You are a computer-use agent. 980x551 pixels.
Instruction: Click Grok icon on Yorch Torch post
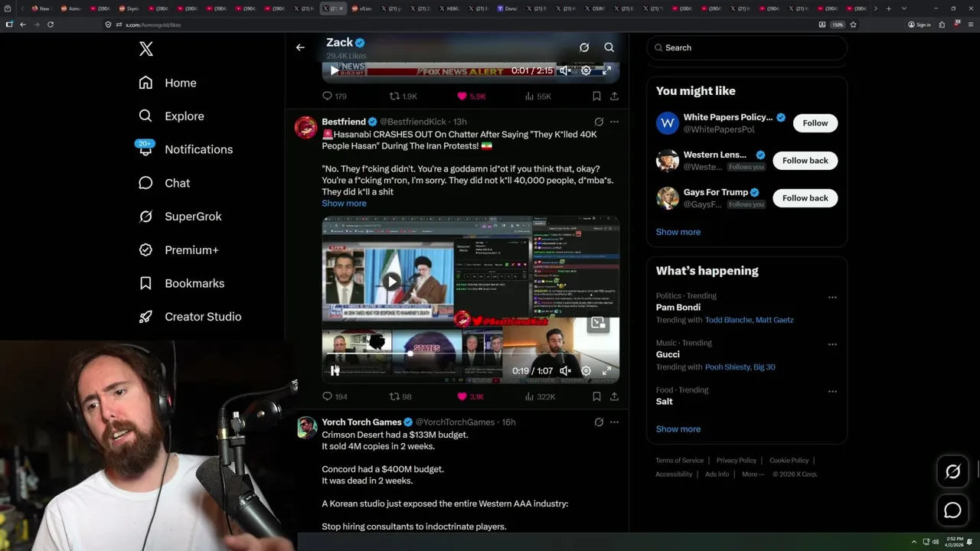click(x=599, y=422)
